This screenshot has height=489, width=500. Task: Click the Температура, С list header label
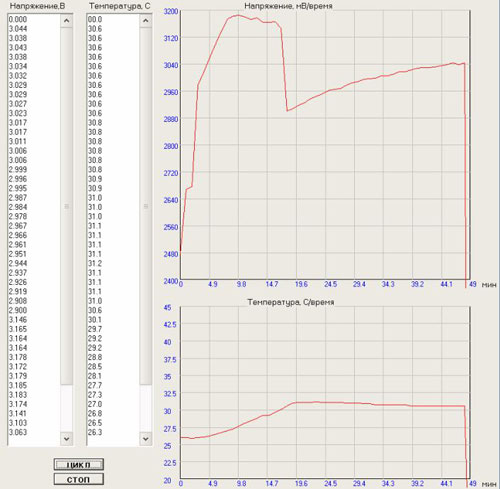(x=120, y=6)
